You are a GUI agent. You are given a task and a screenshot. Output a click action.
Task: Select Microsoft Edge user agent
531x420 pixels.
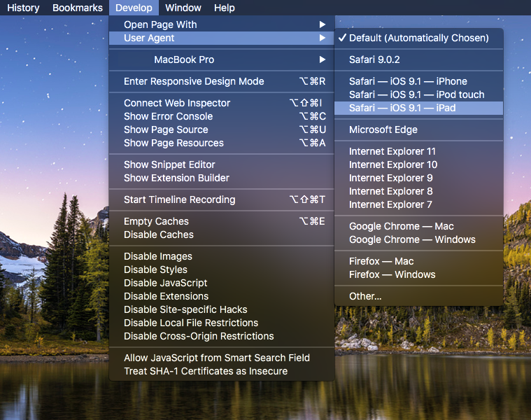418,129
